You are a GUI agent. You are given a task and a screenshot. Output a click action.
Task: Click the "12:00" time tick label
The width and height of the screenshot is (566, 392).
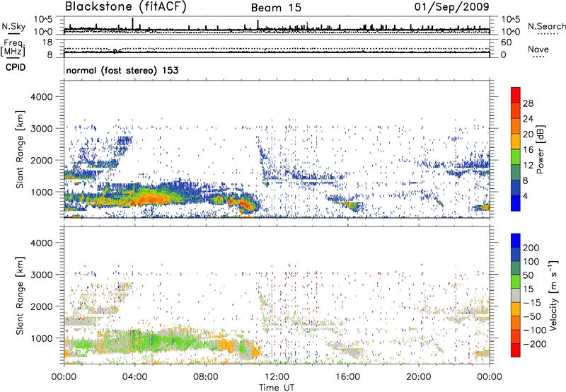click(x=277, y=377)
